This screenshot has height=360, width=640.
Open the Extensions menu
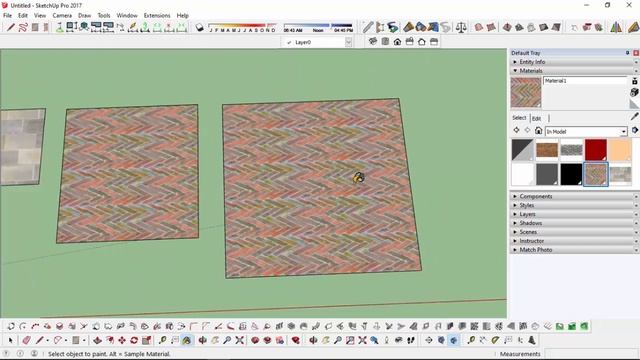[157, 16]
